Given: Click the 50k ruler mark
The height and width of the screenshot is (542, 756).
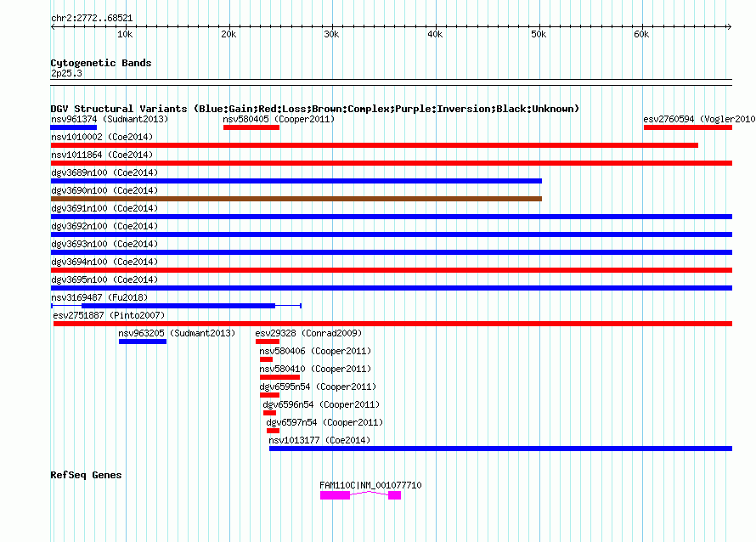Looking at the screenshot, I should click(539, 34).
